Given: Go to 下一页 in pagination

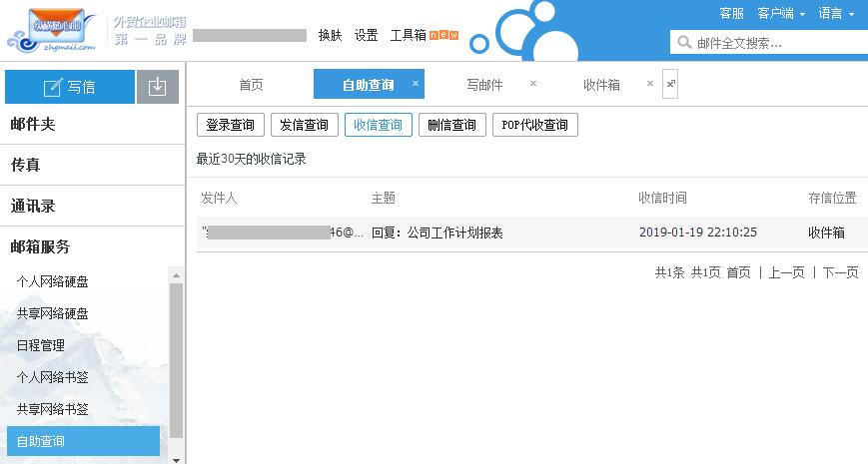Looking at the screenshot, I should click(x=840, y=272).
